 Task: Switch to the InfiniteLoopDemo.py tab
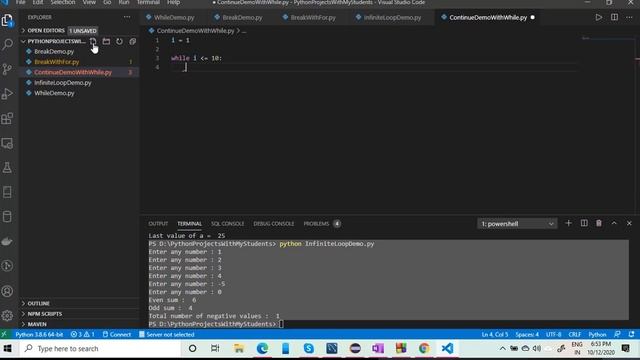click(392, 18)
